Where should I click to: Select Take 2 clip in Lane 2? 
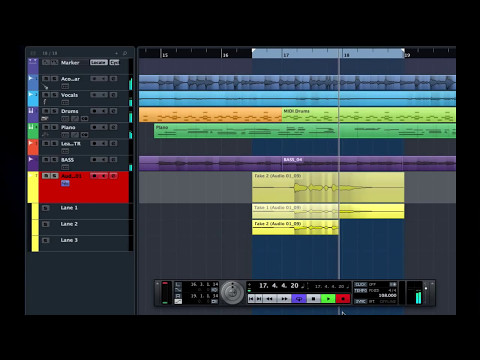click(295, 227)
